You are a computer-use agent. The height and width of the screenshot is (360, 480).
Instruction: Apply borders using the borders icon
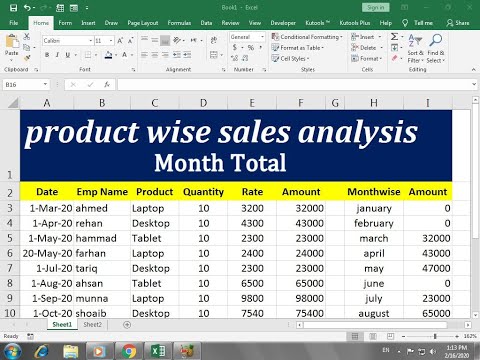(88, 55)
